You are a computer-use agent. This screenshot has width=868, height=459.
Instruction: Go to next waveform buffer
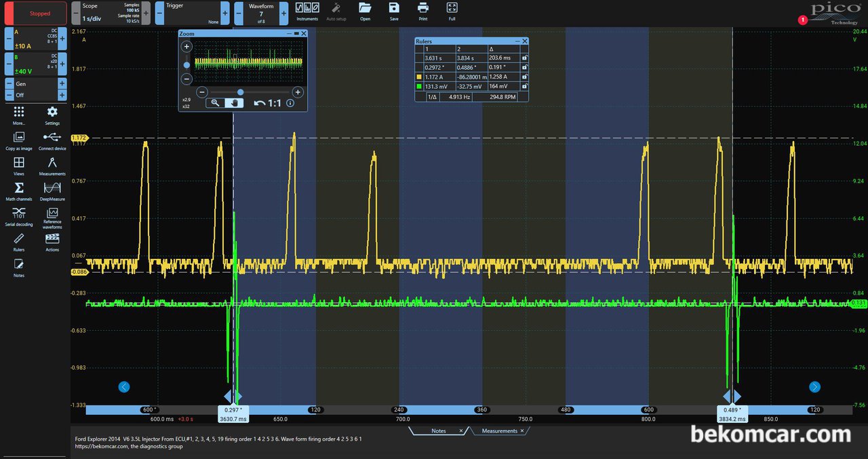[x=283, y=13]
